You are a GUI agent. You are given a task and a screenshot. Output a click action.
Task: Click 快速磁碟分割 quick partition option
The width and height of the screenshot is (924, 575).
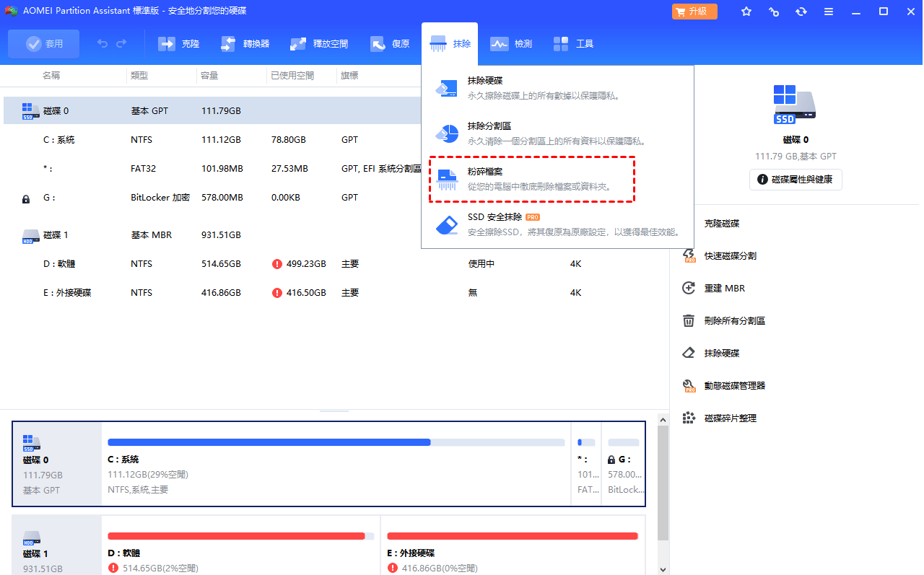(720, 256)
